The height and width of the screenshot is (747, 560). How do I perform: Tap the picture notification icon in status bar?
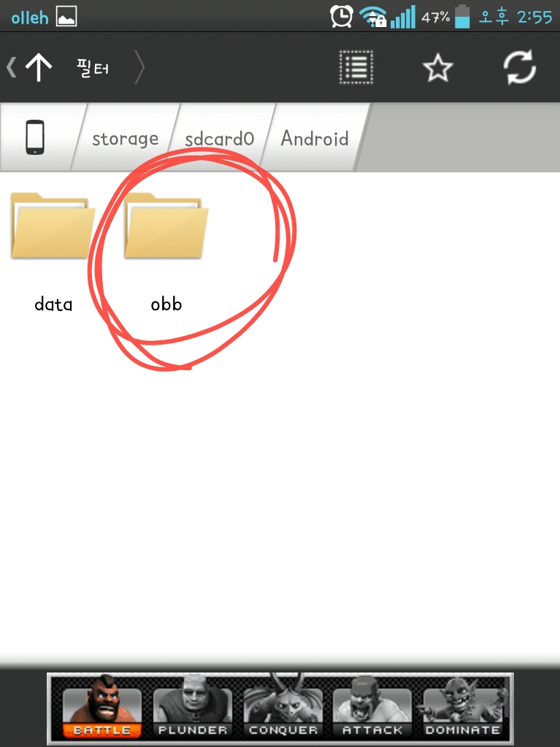[66, 18]
